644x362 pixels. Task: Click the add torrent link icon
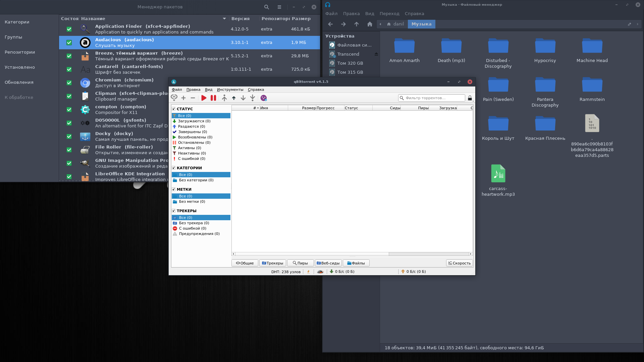click(174, 98)
